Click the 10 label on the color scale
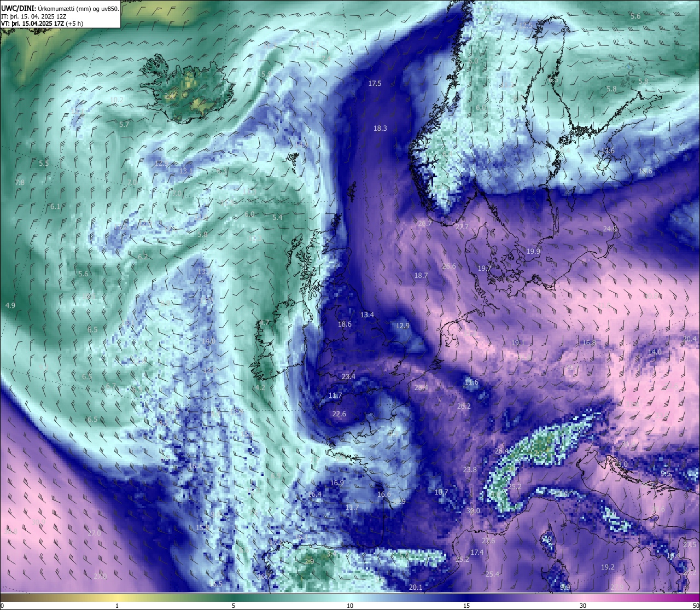 click(x=350, y=606)
